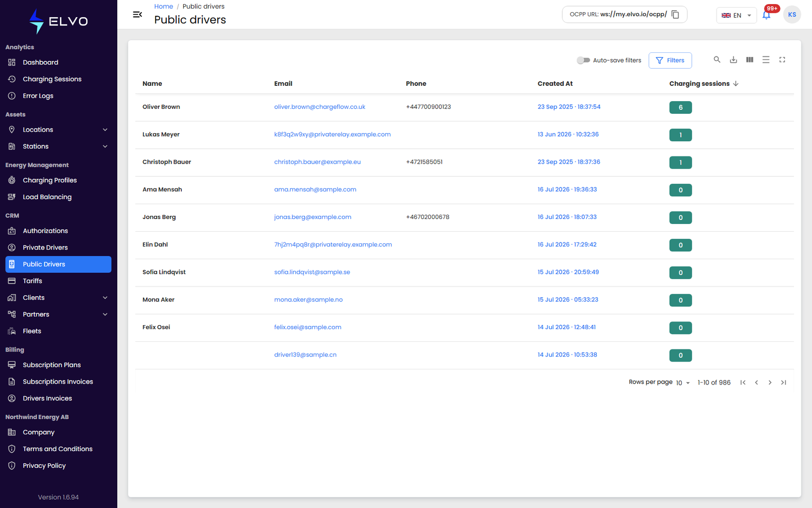The image size is (812, 508).
Task: Enable the Auto-save filters switch
Action: coord(583,60)
